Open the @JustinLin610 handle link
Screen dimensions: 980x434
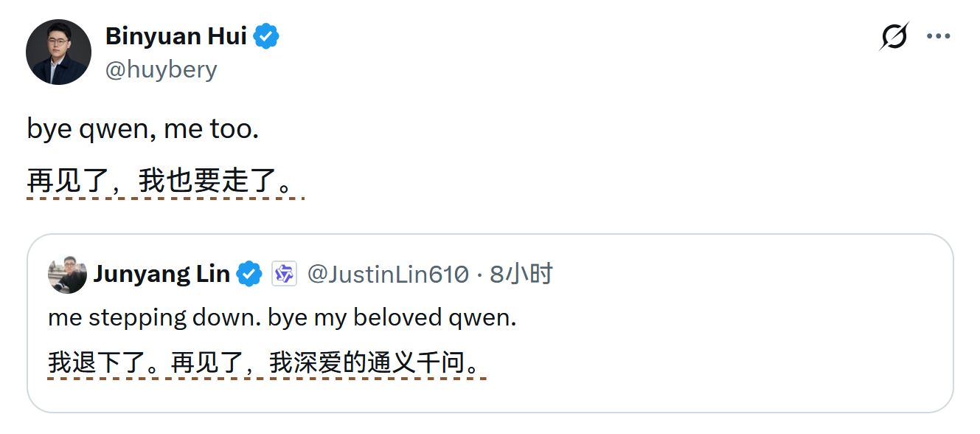(x=388, y=275)
